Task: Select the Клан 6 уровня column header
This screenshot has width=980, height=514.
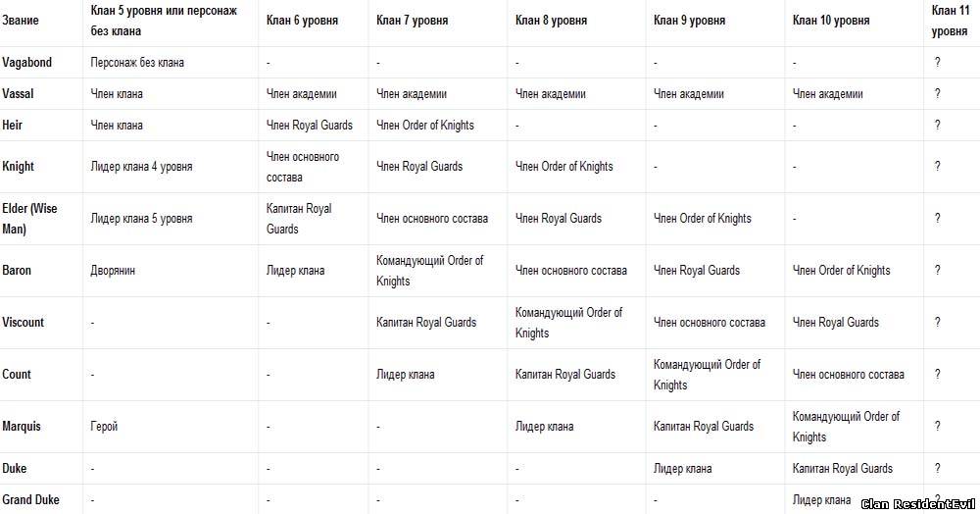Action: click(302, 20)
